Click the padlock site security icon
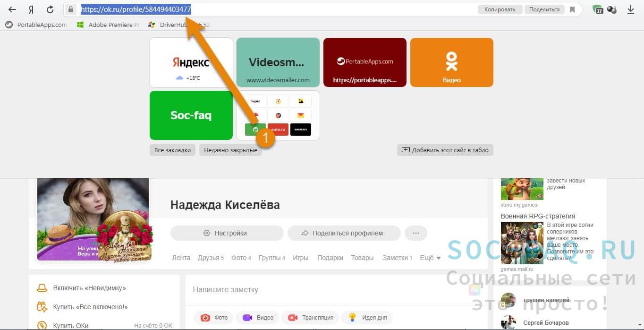 70,9
